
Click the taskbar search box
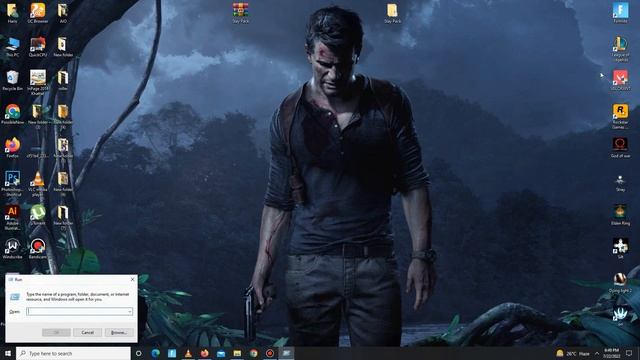point(73,353)
